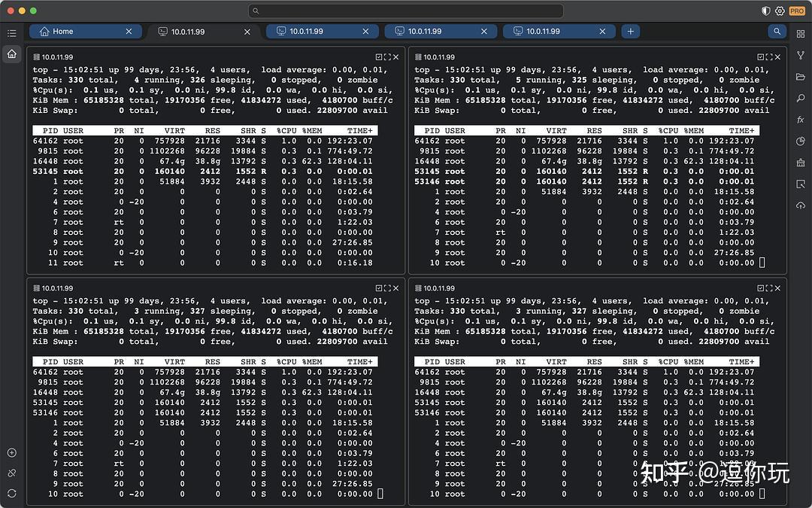This screenshot has height=508, width=812.
Task: Add a new tab with the plus button
Action: pyautogui.click(x=630, y=32)
